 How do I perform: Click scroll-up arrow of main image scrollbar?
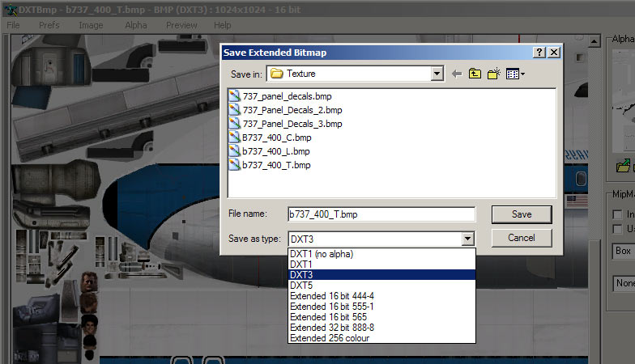[x=595, y=41]
